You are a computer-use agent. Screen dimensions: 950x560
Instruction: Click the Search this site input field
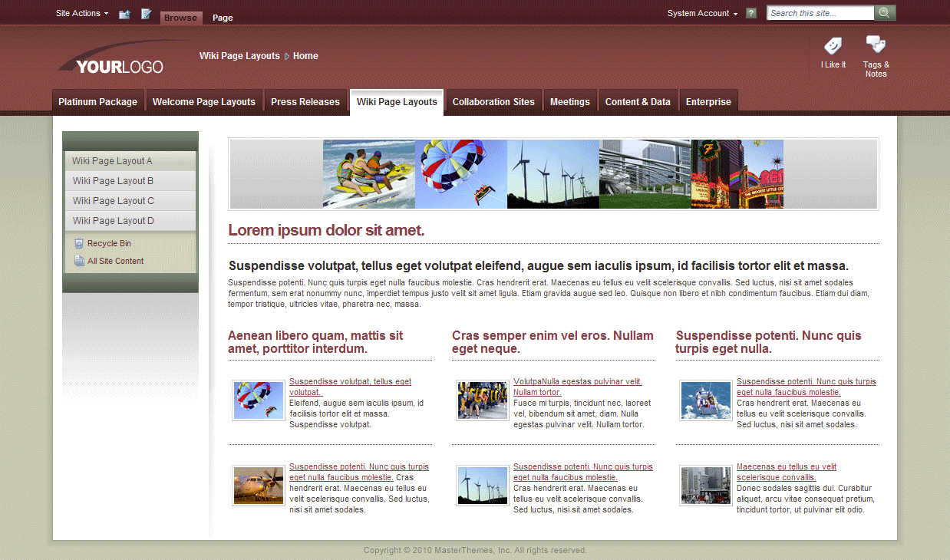point(820,12)
